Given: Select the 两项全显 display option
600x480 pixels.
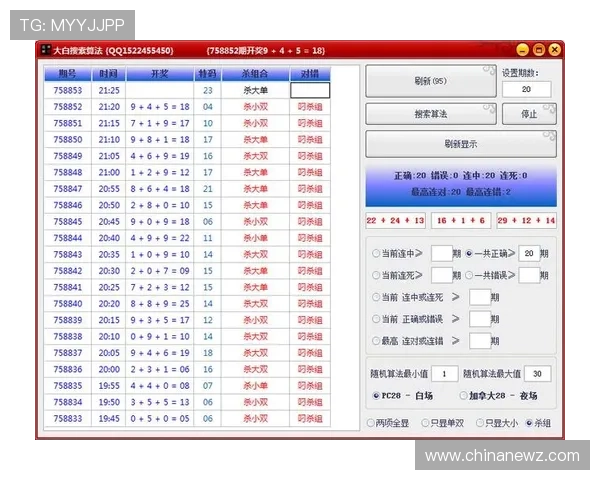Looking at the screenshot, I should 370,423.
